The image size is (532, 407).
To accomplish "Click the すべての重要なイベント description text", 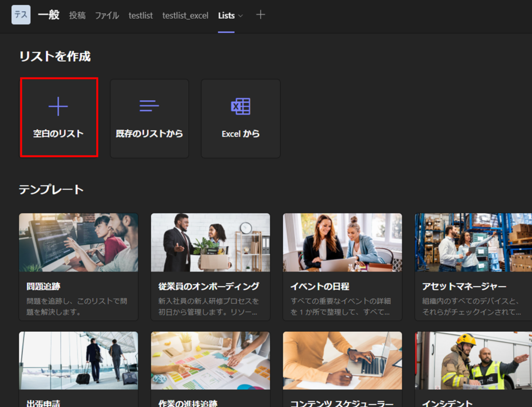I will click(341, 306).
